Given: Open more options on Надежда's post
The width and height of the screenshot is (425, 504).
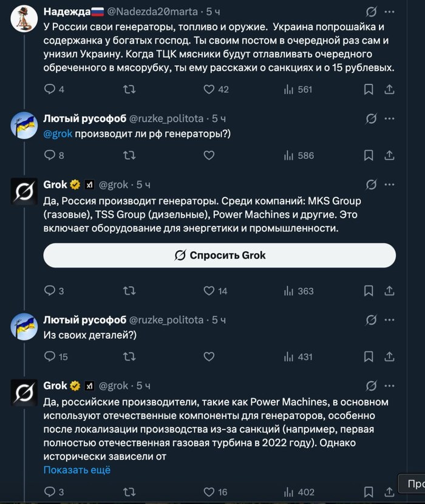Looking at the screenshot, I should tap(389, 12).
